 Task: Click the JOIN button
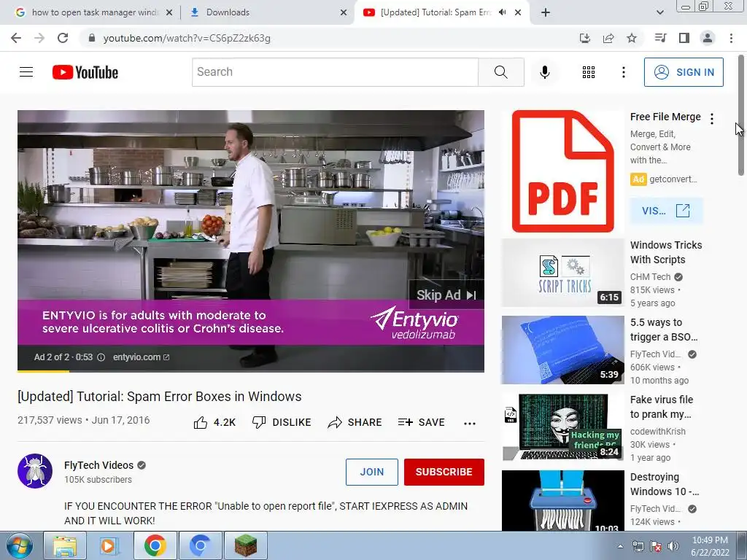[371, 472]
